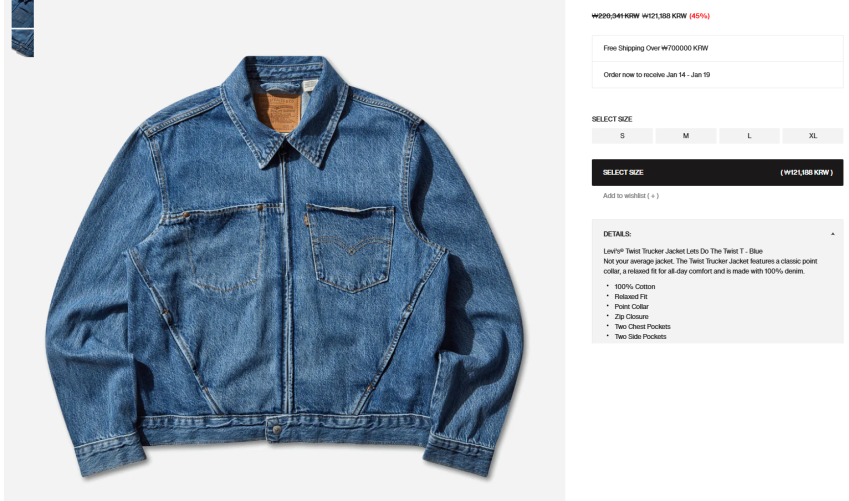Click the 100% Cotton bullet item

coord(635,287)
